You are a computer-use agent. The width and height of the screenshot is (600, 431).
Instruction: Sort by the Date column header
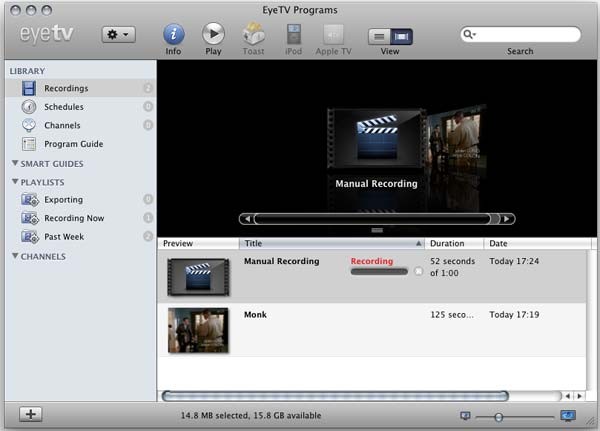[x=537, y=243]
